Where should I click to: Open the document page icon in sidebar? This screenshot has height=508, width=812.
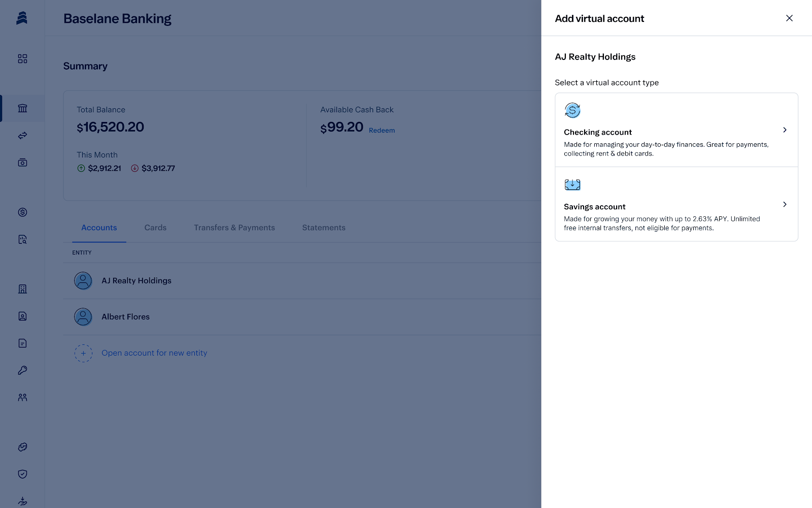[x=22, y=343]
